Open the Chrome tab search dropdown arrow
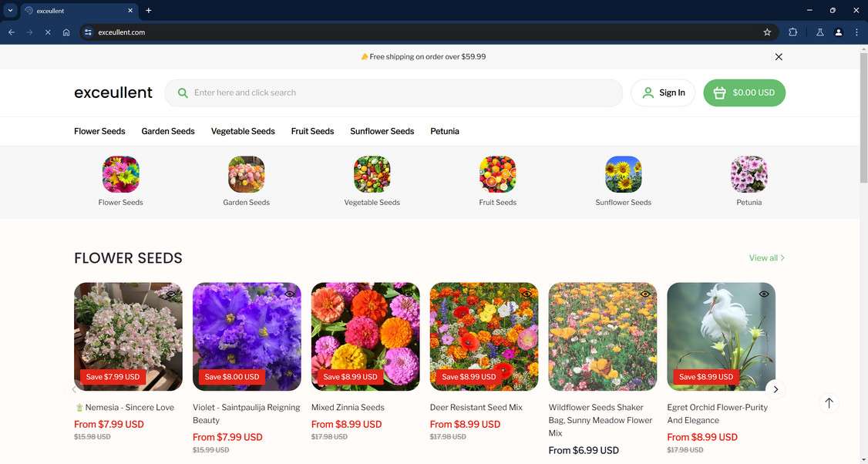 pos(10,11)
